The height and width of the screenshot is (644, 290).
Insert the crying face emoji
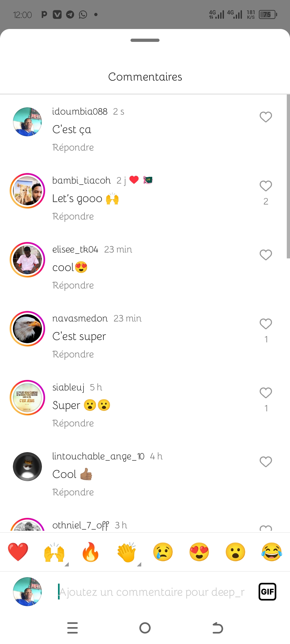point(163,552)
